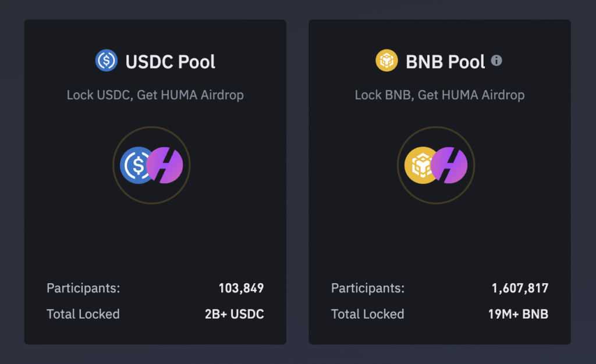
Task: Click the large USDC coin in the USDC card
Action: (x=134, y=166)
